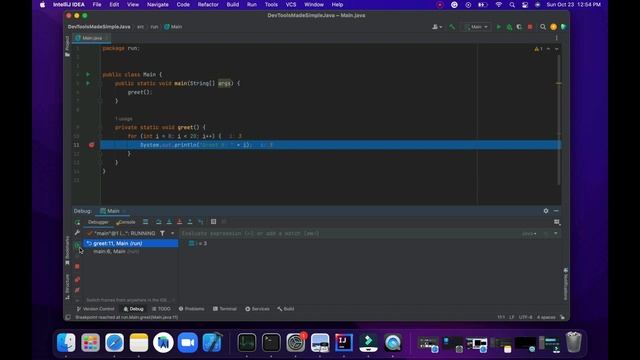This screenshot has height=360, width=640.
Task: Open IntelliJ IDEA icon in Dock
Action: (x=344, y=342)
